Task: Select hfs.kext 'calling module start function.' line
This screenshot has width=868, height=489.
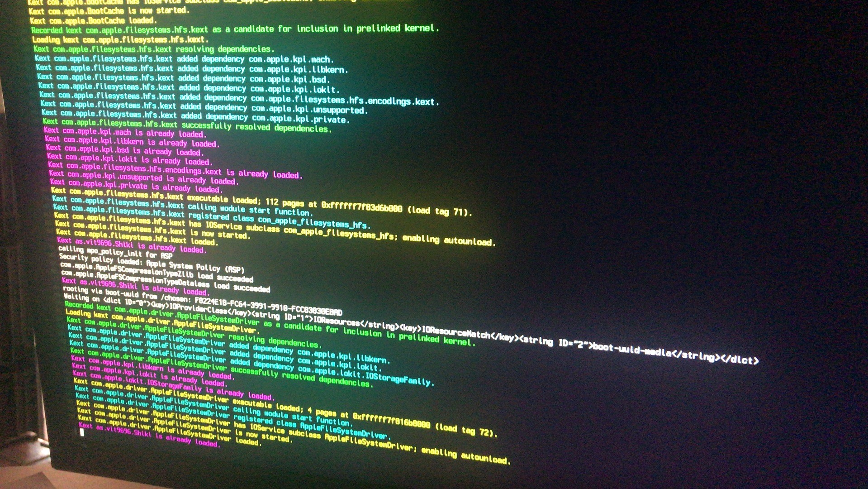Action: (x=182, y=206)
